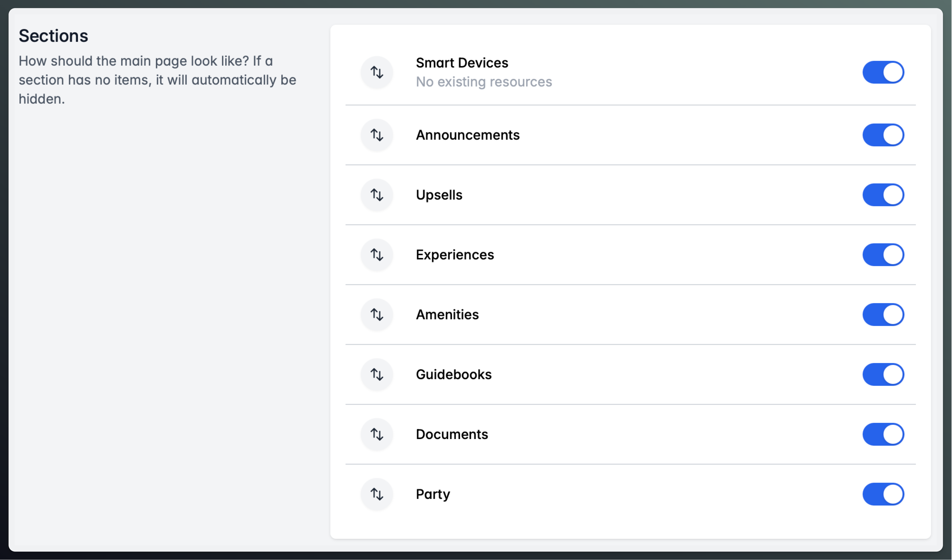Toggle the Upsells section off
952x560 pixels.
(883, 195)
